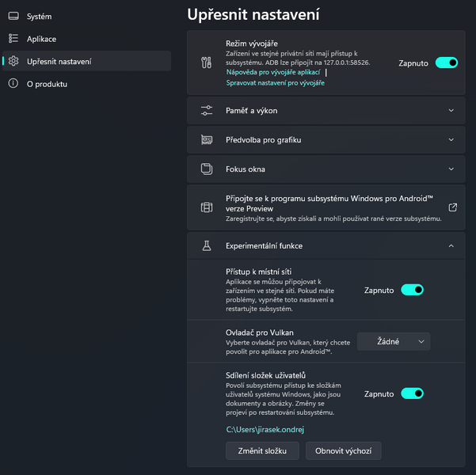The width and height of the screenshot is (476, 475).
Task: Click the Paměť a výkon sliders icon
Action: click(x=206, y=111)
